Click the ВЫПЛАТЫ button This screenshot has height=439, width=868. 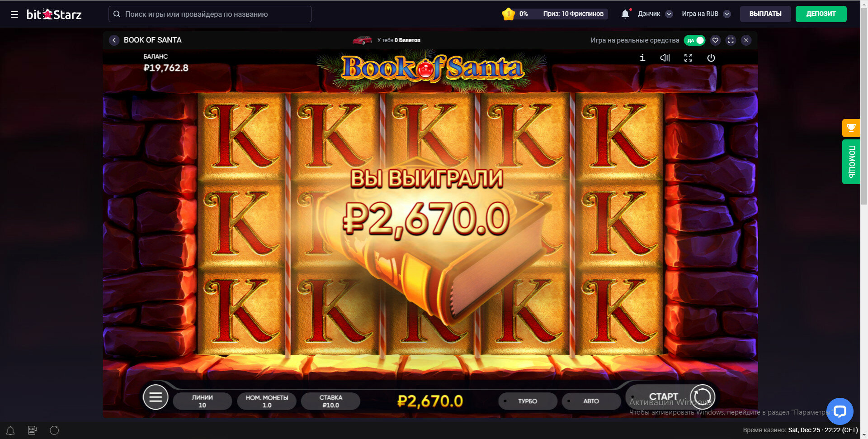click(x=765, y=14)
